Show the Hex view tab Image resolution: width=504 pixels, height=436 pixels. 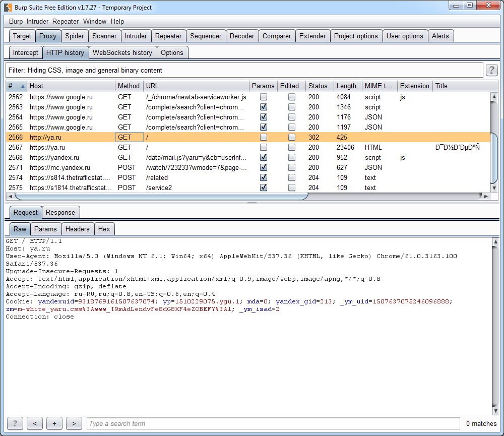(x=104, y=229)
